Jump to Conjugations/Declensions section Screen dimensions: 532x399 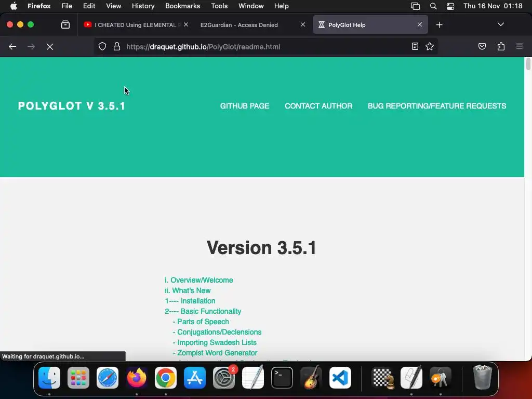[219, 332]
